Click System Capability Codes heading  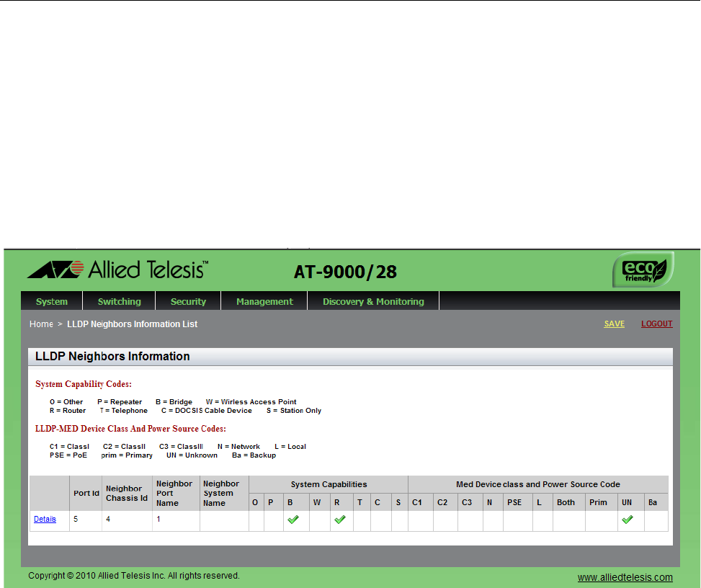click(84, 384)
